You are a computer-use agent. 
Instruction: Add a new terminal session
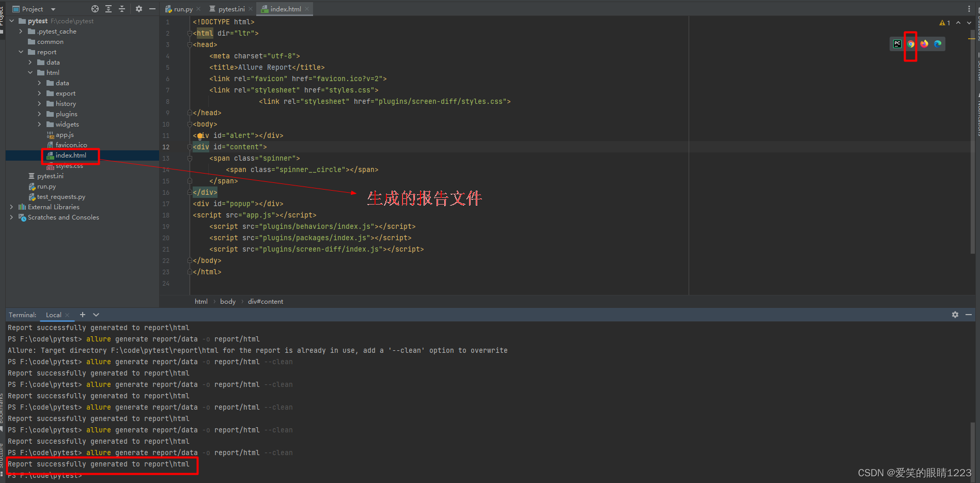[x=83, y=315]
